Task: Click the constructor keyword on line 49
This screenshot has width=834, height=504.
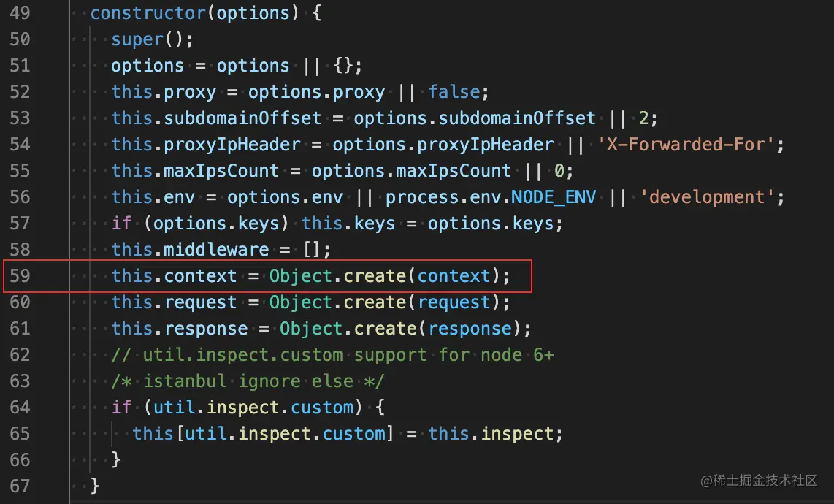Action: click(x=148, y=12)
